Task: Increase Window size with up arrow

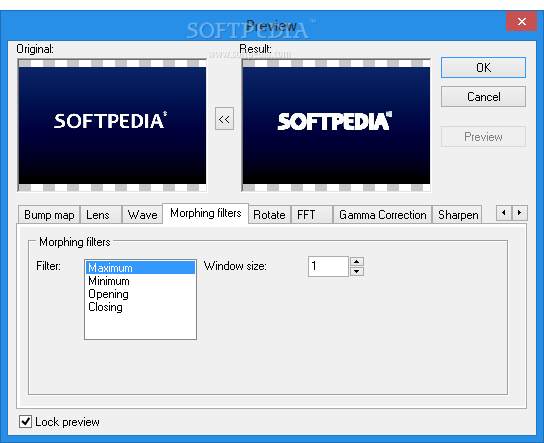Action: tap(357, 261)
